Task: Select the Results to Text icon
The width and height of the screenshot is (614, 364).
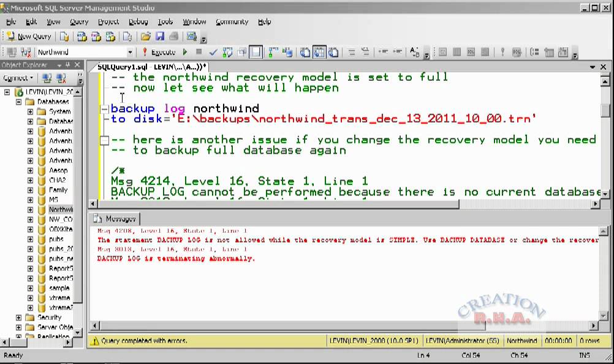Action: point(305,52)
